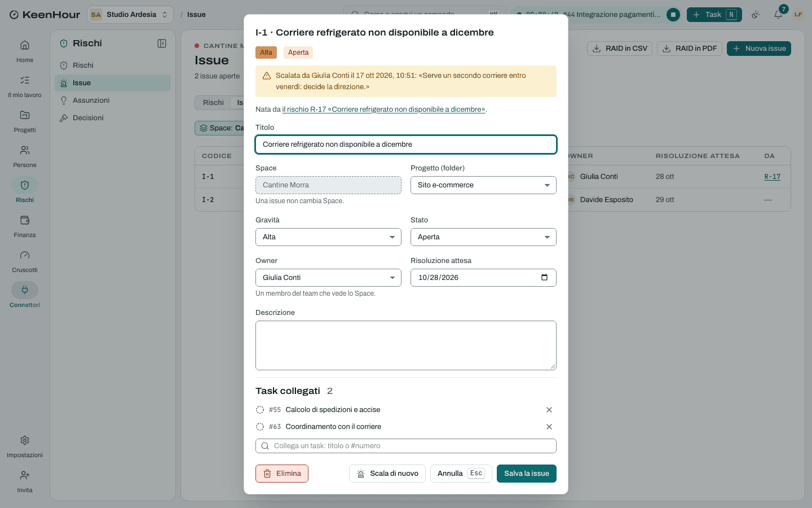
Task: Open the date picker calendar icon
Action: tap(544, 277)
